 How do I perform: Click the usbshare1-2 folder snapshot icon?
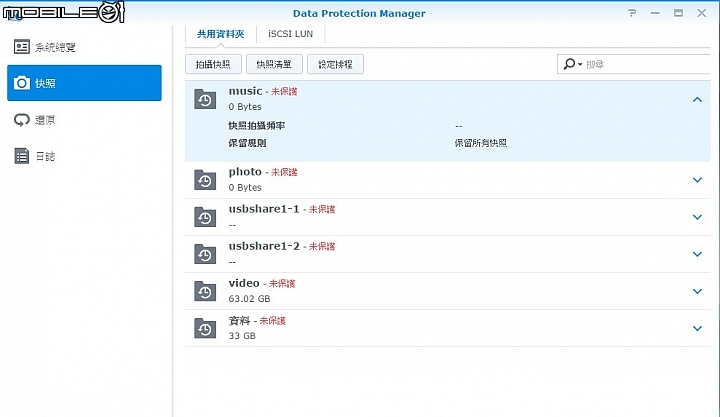pyautogui.click(x=205, y=254)
